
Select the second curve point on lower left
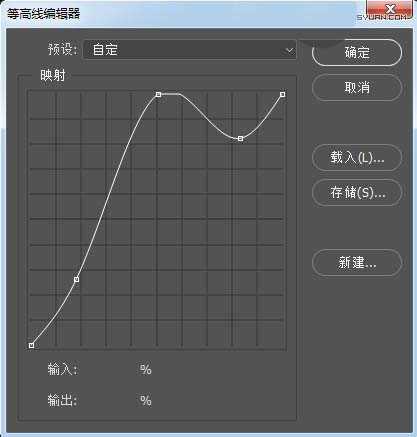(x=76, y=279)
